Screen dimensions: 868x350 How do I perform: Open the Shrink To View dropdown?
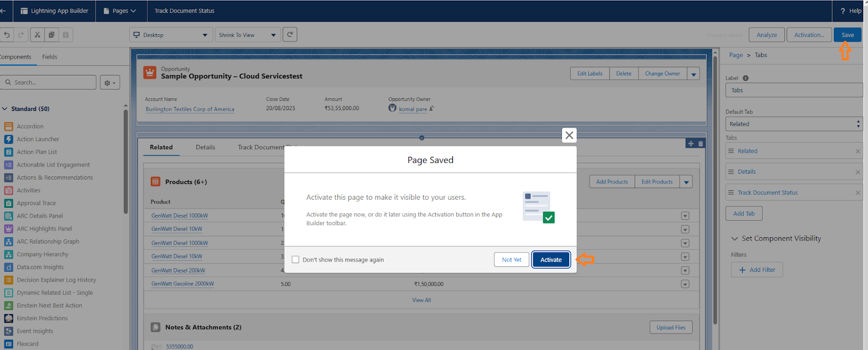point(247,35)
